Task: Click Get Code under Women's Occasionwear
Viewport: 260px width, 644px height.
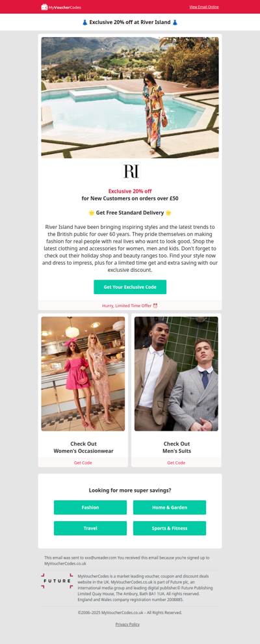Action: coord(83,463)
